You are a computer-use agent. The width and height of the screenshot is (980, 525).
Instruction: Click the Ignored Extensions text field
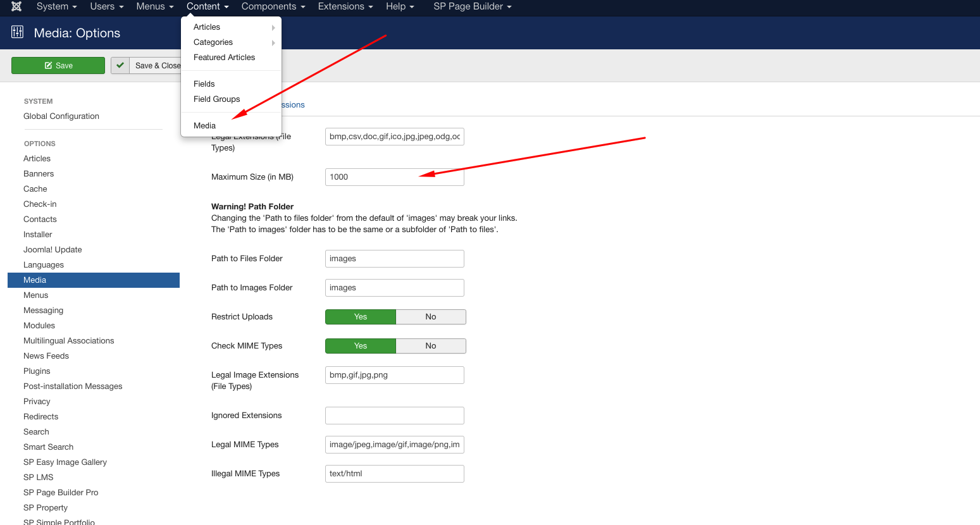coord(394,416)
